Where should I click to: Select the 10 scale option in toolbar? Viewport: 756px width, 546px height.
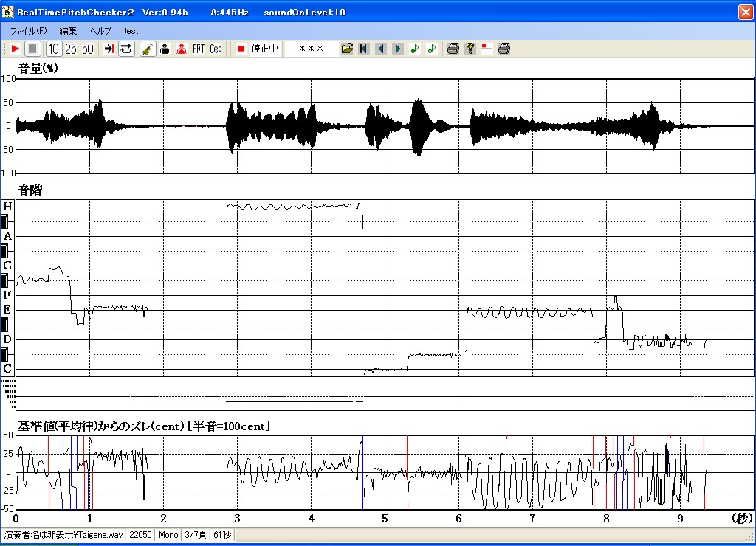pyautogui.click(x=53, y=49)
